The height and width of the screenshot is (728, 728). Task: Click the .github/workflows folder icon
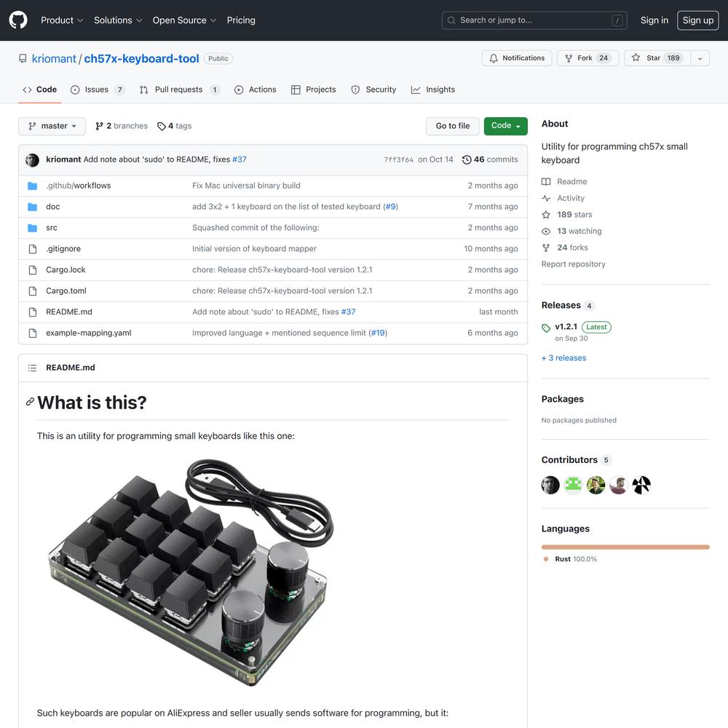(33, 186)
